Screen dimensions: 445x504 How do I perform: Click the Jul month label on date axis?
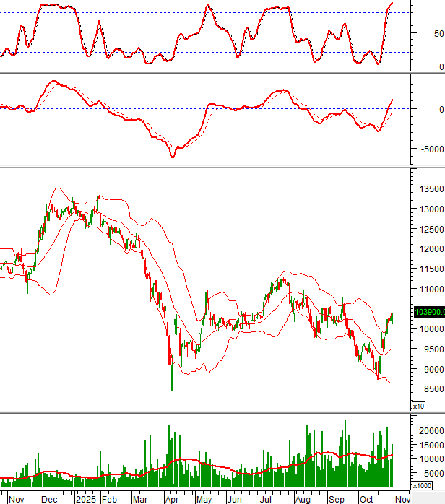[267, 498]
